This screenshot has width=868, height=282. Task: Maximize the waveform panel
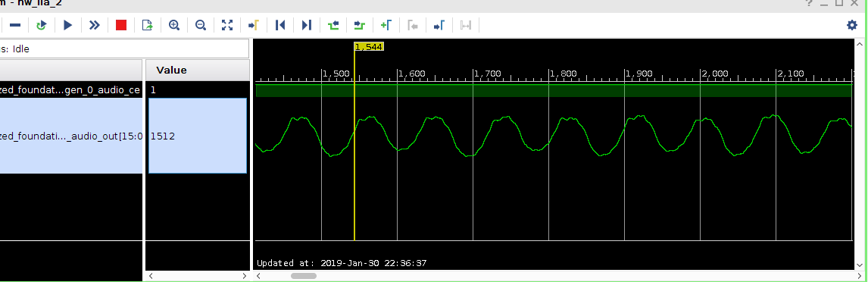(838, 3)
